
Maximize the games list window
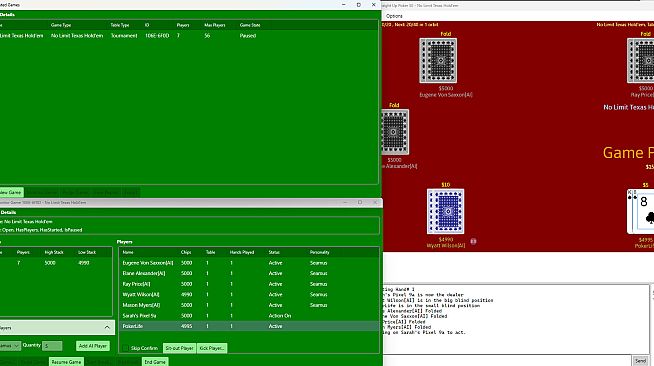coord(359,5)
